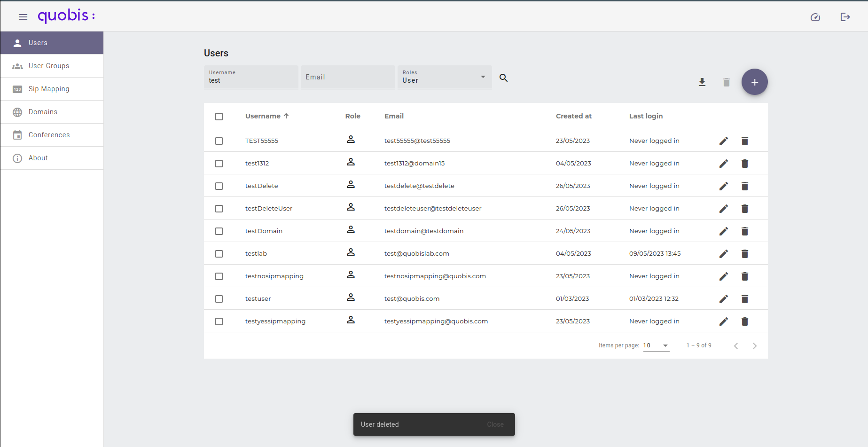Click the bulk delete trash icon

click(727, 82)
